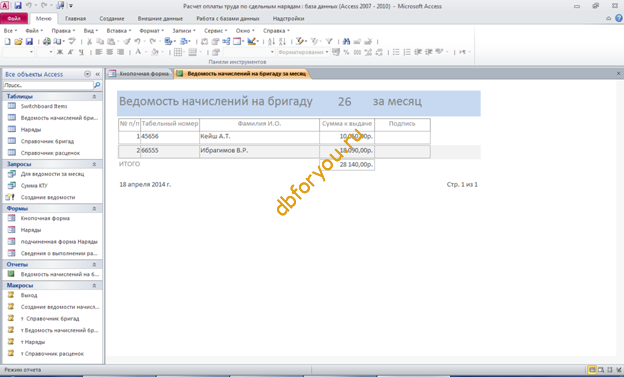The height and width of the screenshot is (377, 624).
Task: Click inside the navigation pane search field
Action: 47,85
